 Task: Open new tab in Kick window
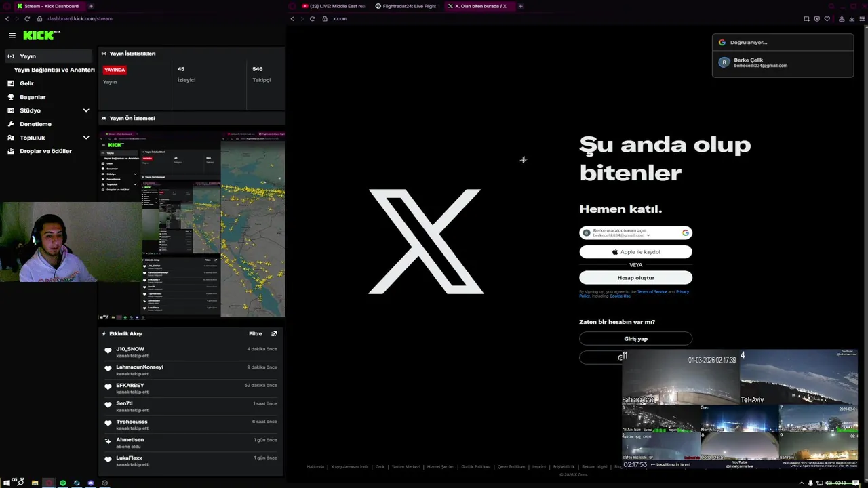click(91, 6)
